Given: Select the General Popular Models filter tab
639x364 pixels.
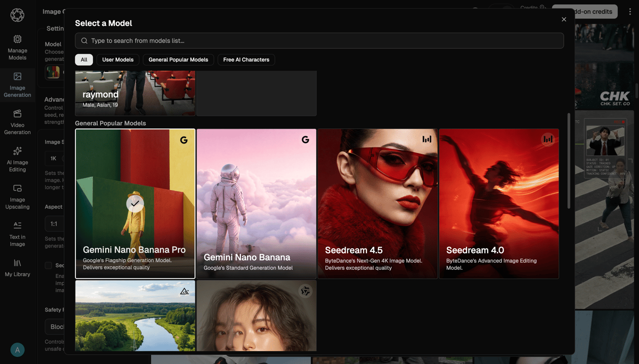Looking at the screenshot, I should tap(178, 60).
